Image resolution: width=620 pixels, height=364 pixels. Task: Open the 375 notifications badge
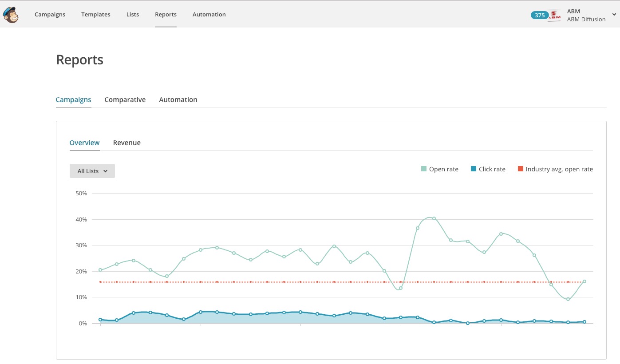coord(540,15)
